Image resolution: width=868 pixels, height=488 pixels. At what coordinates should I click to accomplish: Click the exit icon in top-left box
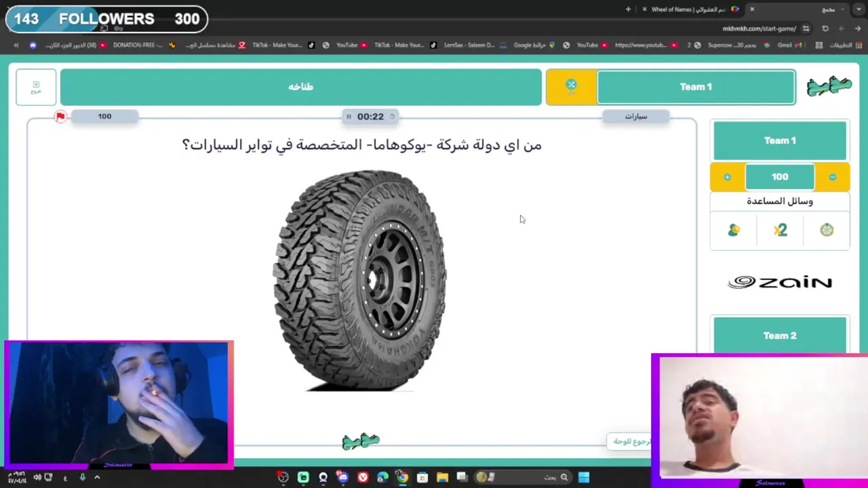pos(36,87)
